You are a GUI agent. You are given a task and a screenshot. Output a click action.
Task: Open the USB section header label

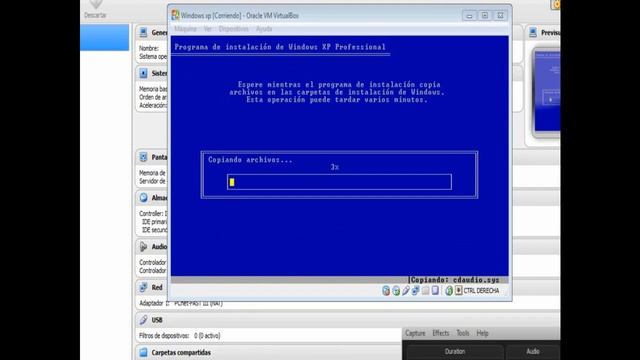pos(157,320)
